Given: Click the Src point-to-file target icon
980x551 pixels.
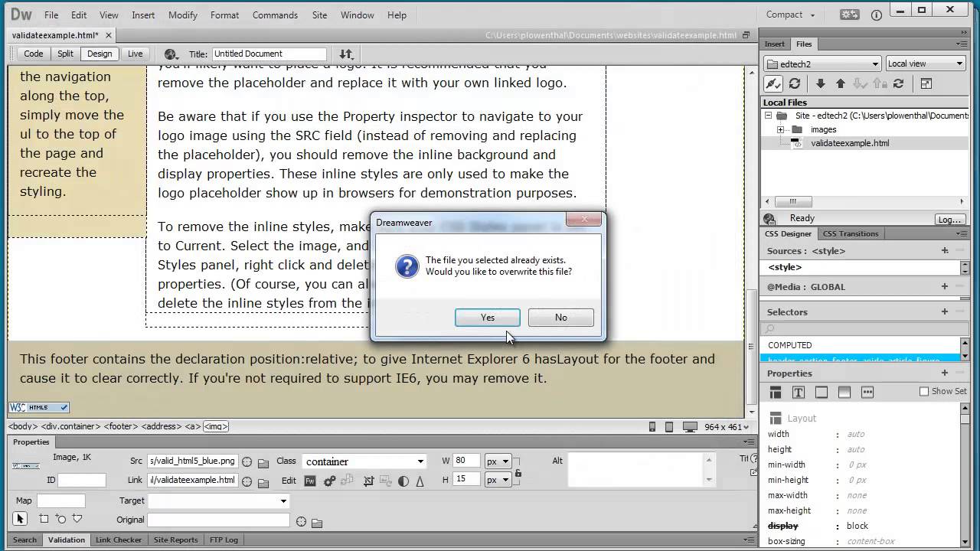Looking at the screenshot, I should pyautogui.click(x=247, y=462).
